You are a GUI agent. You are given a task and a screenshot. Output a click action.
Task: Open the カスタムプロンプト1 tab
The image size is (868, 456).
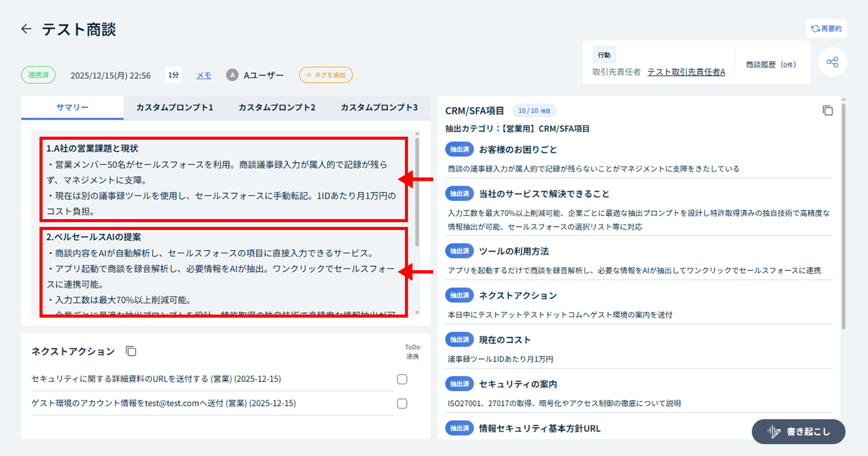pyautogui.click(x=174, y=108)
